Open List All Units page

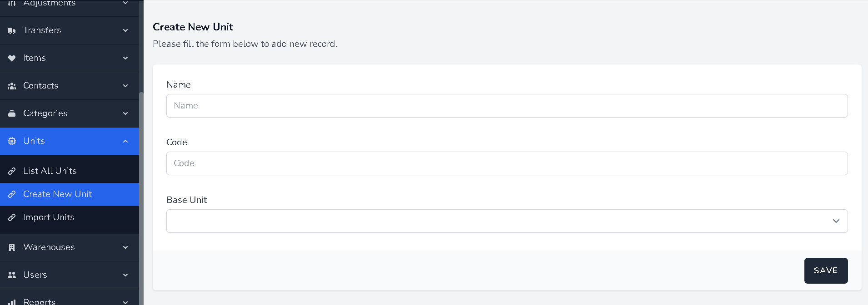coord(50,171)
